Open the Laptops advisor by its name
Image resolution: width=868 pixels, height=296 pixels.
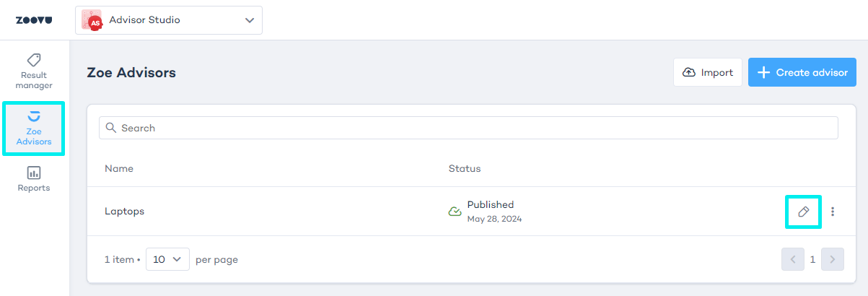pyautogui.click(x=124, y=212)
